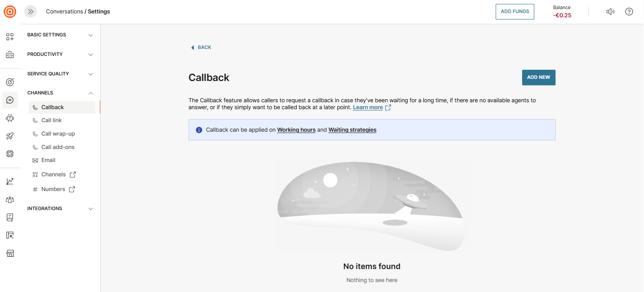Expand the Integrations section

[x=60, y=208]
